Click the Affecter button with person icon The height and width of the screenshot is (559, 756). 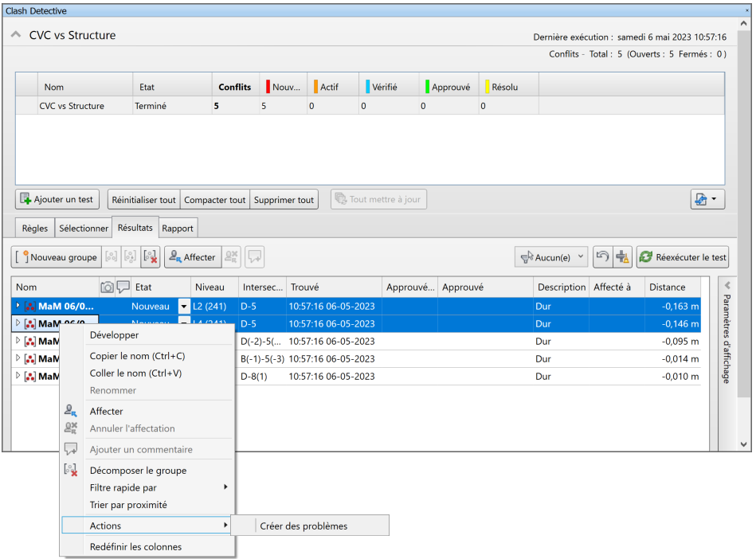coord(193,257)
